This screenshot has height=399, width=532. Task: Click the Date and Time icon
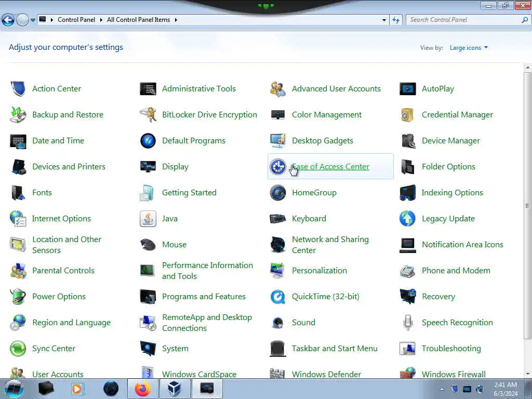[x=18, y=141]
